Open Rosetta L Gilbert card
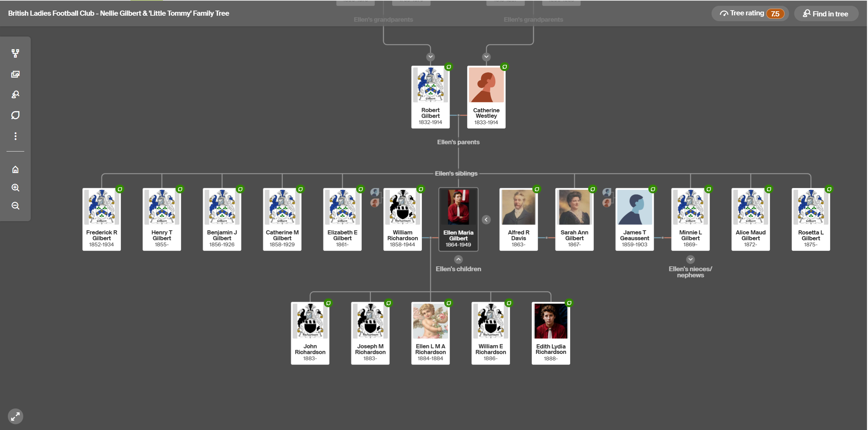 point(811,219)
